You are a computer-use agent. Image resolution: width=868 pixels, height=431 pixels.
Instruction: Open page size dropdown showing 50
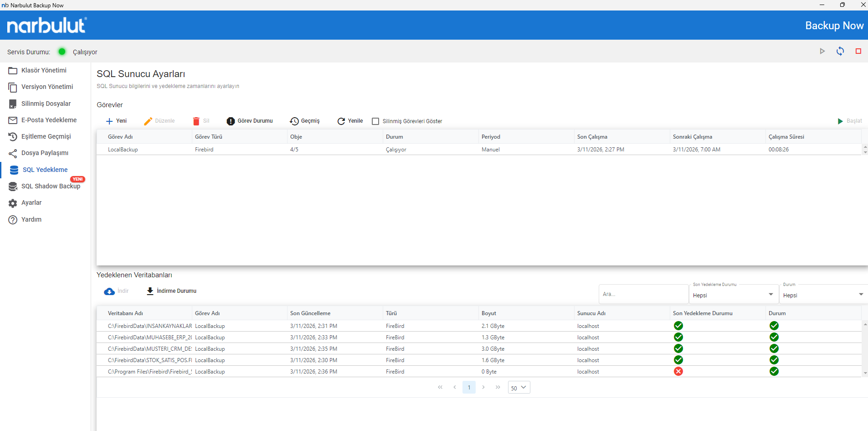point(519,388)
